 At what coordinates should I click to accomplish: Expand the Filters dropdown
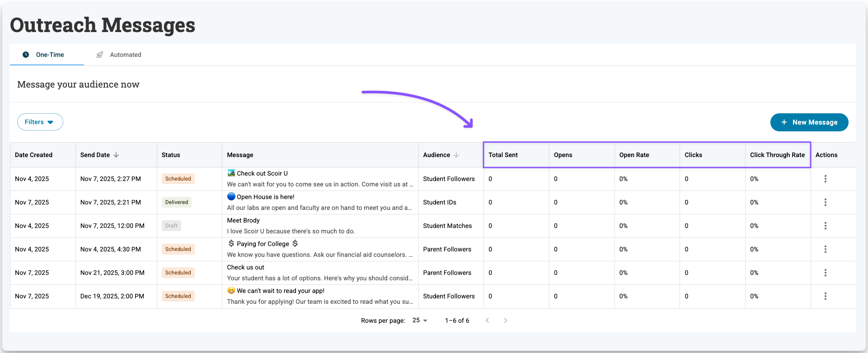(x=40, y=122)
